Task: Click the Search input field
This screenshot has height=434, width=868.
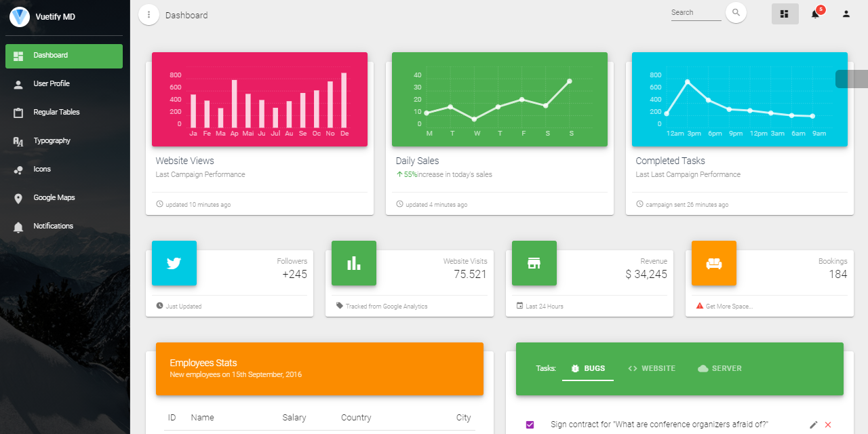Action: coord(696,12)
